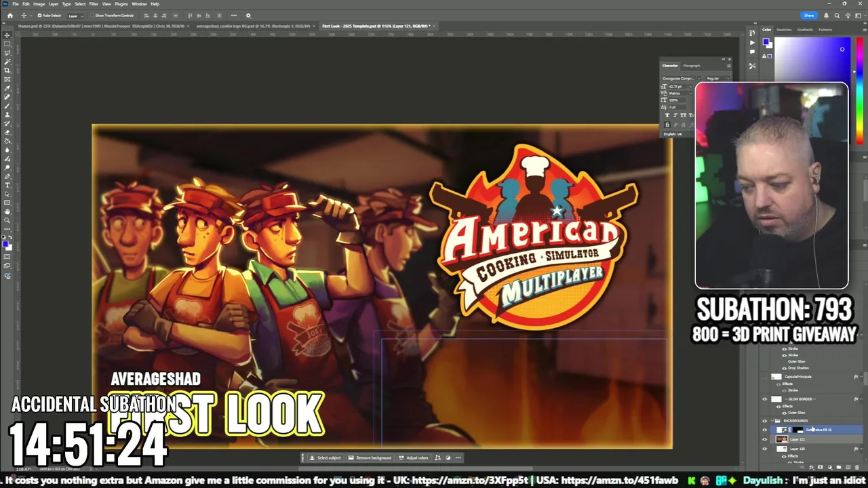The image size is (868, 488).
Task: Collapse Layer 120 effects list
Action: (861, 449)
